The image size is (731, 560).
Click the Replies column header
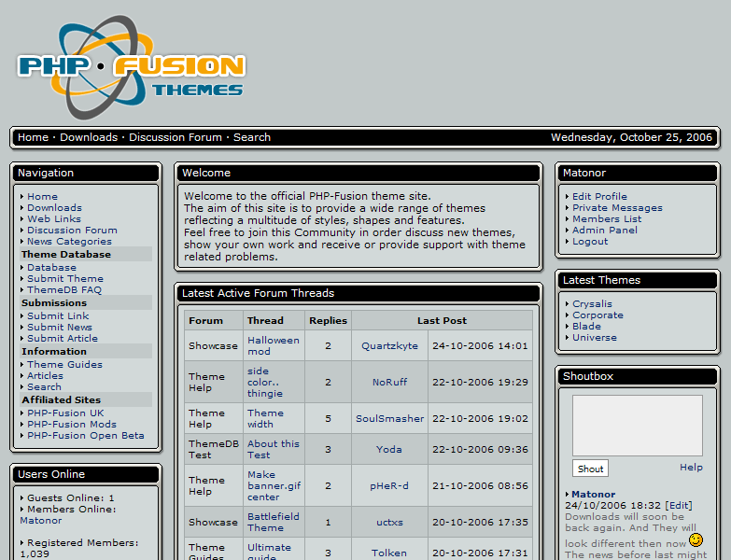pyautogui.click(x=329, y=320)
